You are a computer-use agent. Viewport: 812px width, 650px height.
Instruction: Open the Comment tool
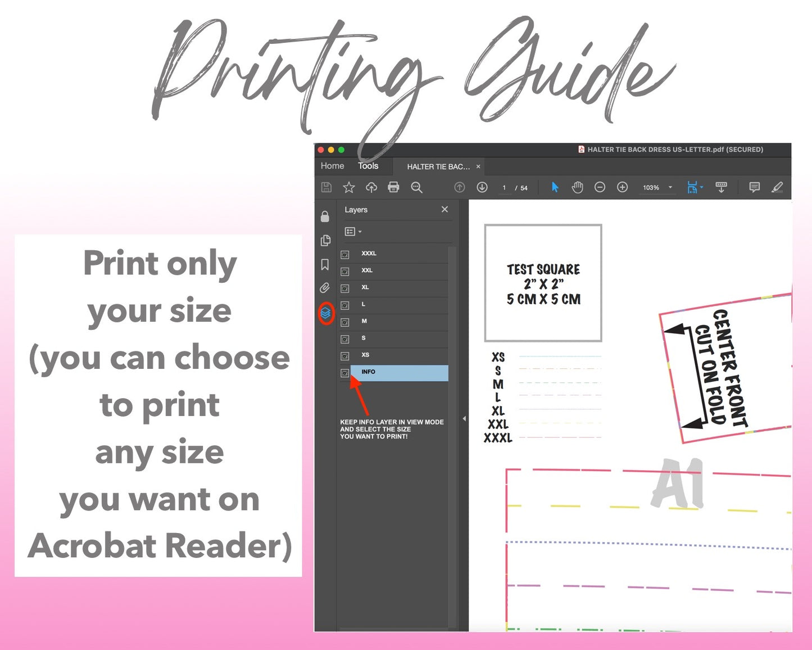pos(754,187)
